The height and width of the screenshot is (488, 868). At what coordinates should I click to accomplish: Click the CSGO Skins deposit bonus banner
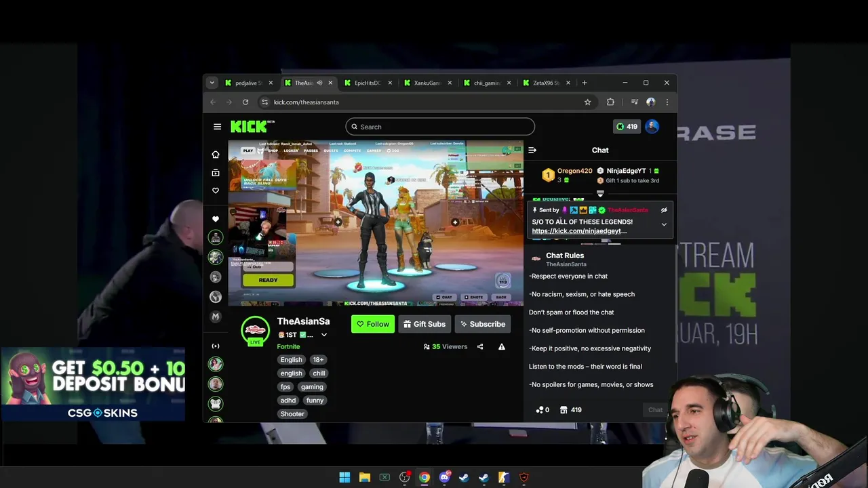pos(93,384)
